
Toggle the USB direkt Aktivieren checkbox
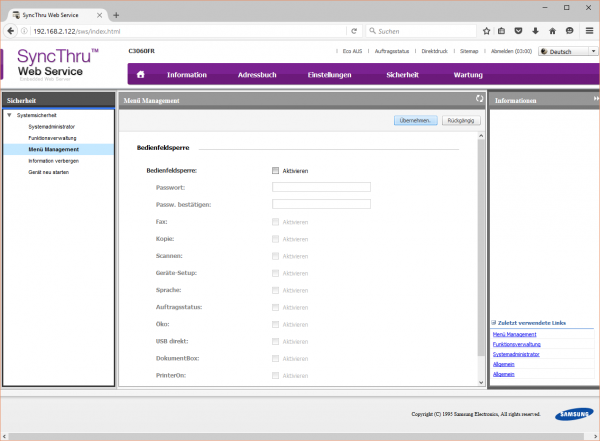pyautogui.click(x=275, y=341)
